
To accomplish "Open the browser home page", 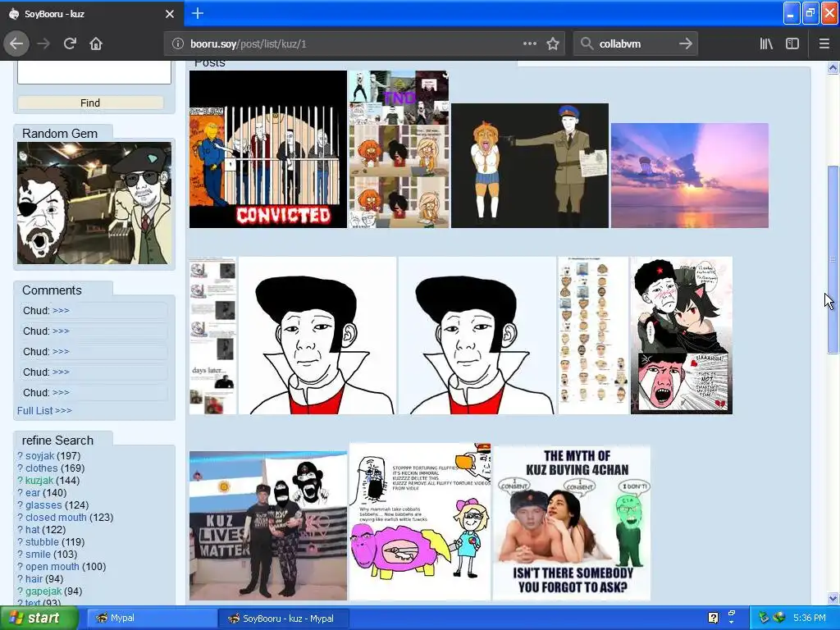I will [96, 44].
